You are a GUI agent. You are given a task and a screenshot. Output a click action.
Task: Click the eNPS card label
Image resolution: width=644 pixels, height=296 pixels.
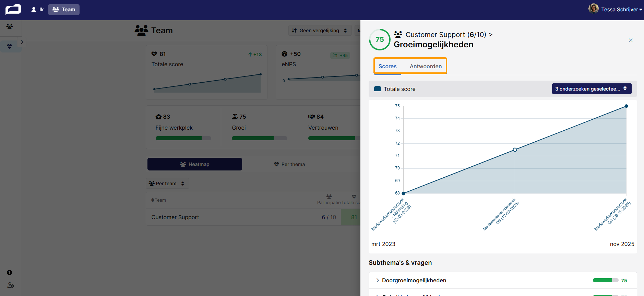[x=289, y=64]
